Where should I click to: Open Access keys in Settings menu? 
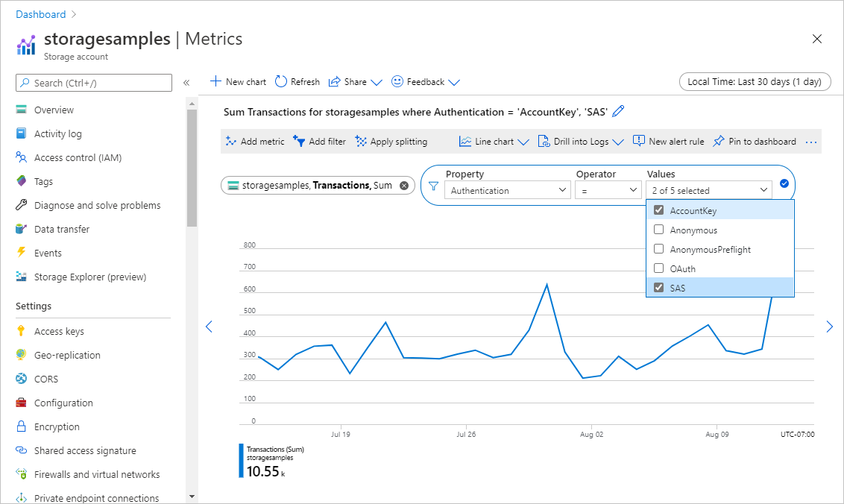[x=59, y=332]
